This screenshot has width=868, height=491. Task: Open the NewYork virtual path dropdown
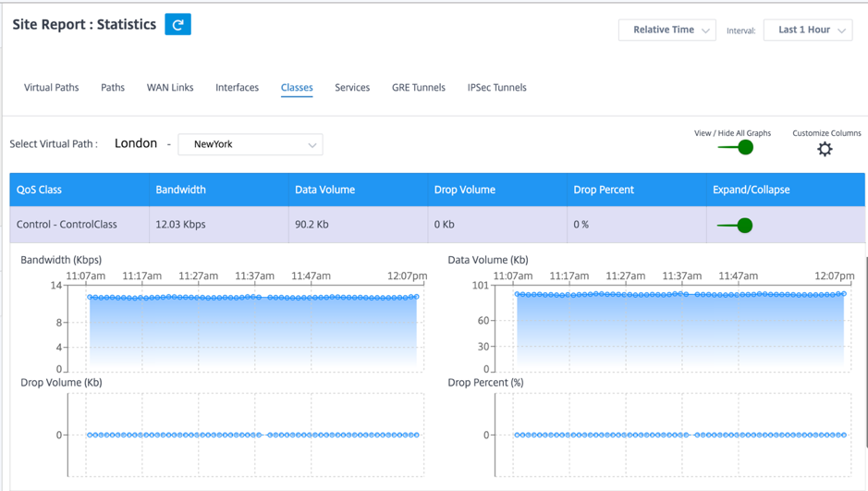251,144
